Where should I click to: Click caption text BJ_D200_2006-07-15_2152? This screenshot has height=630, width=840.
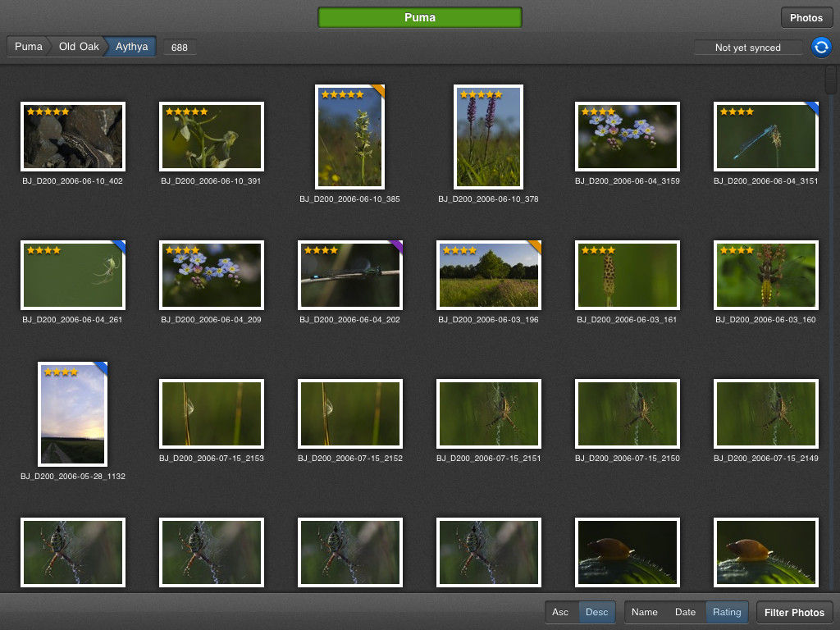tap(349, 458)
